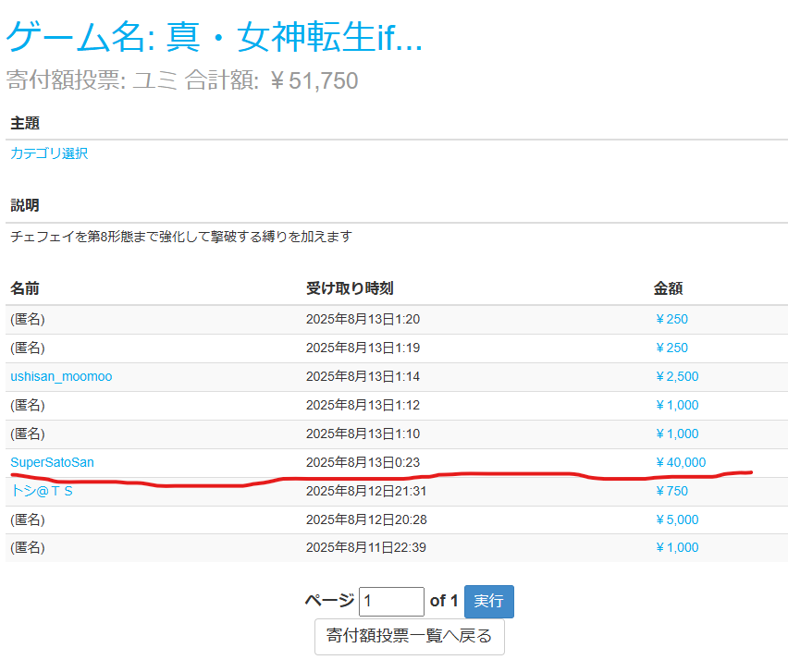Click the カテゴリ選択 link
Screen dimensions: 788x672
(x=49, y=153)
